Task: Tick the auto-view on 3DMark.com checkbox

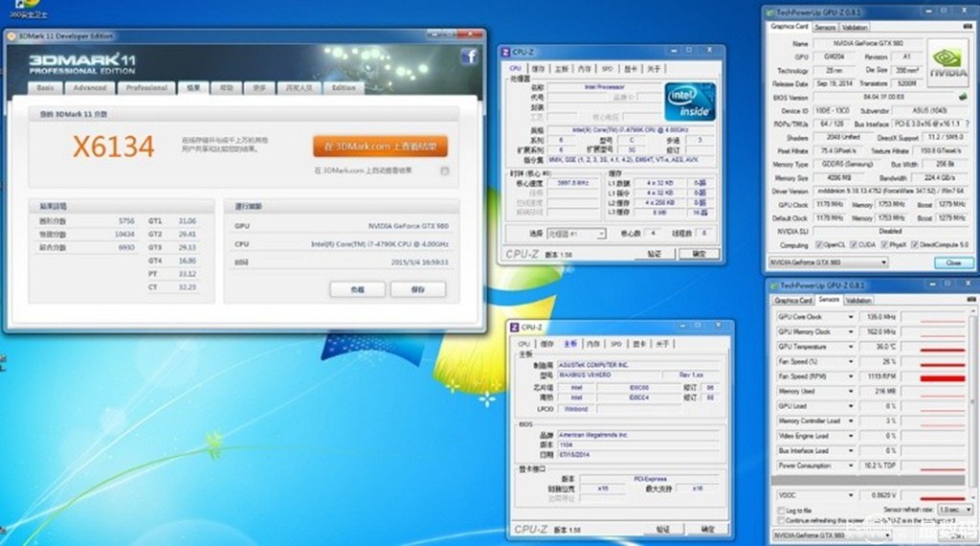Action: click(x=444, y=171)
